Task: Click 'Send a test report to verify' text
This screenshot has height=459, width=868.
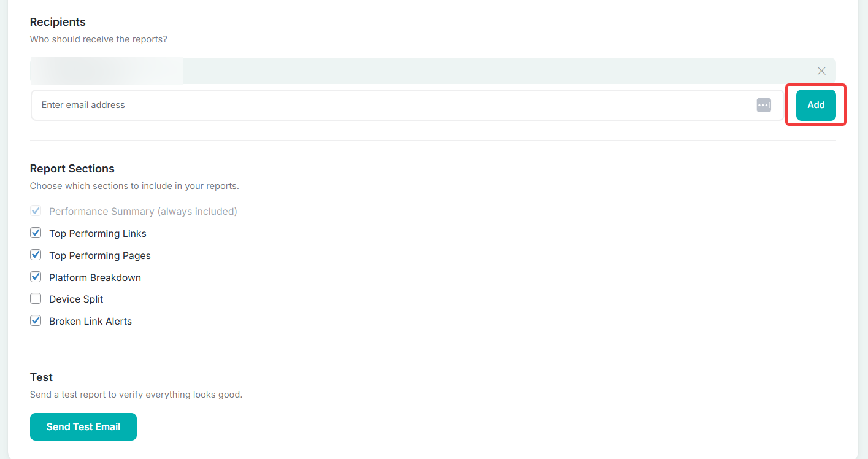Action: coord(136,395)
